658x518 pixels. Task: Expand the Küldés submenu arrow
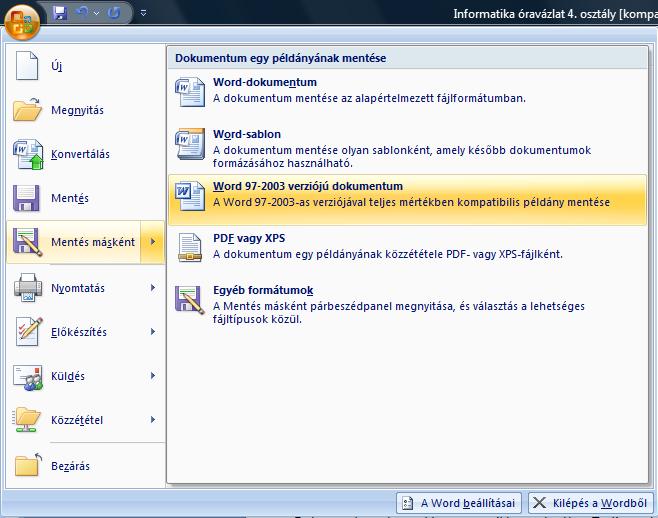(153, 376)
